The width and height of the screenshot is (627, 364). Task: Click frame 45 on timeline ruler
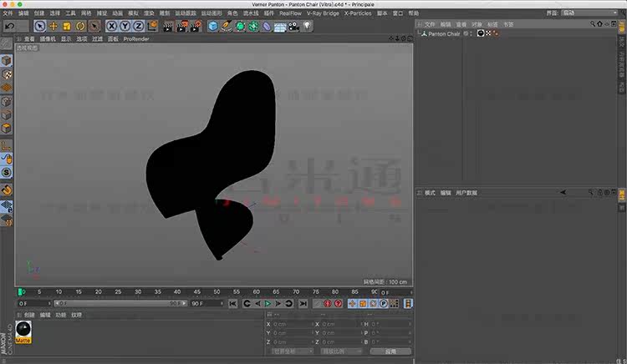click(x=197, y=292)
